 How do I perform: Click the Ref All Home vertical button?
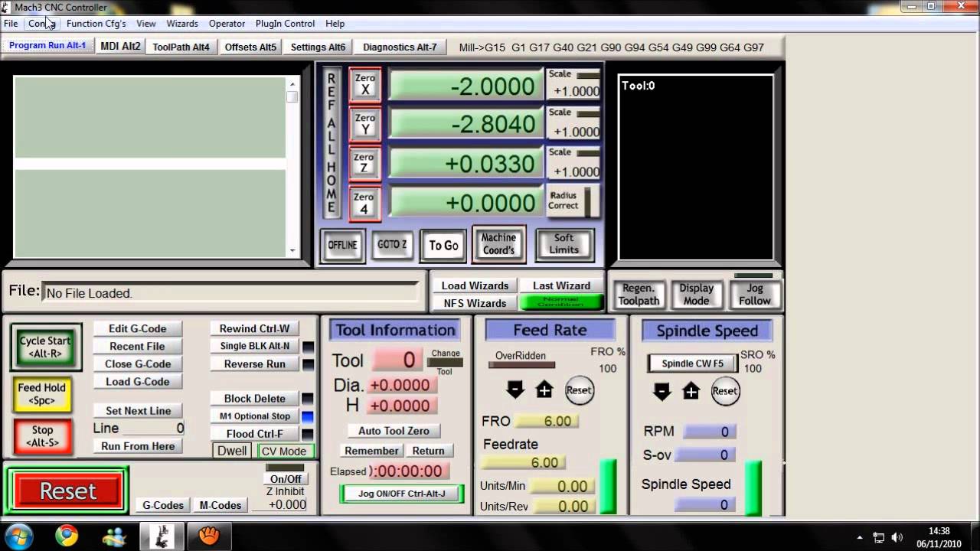(x=332, y=142)
